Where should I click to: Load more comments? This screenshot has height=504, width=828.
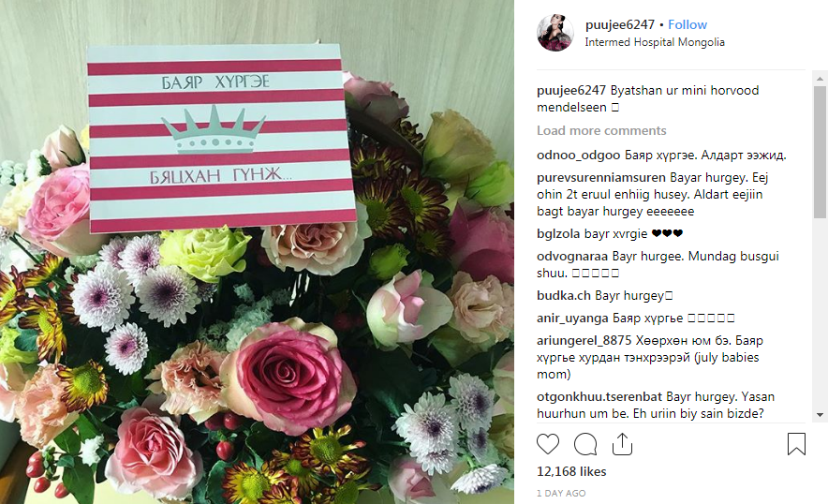click(x=601, y=130)
